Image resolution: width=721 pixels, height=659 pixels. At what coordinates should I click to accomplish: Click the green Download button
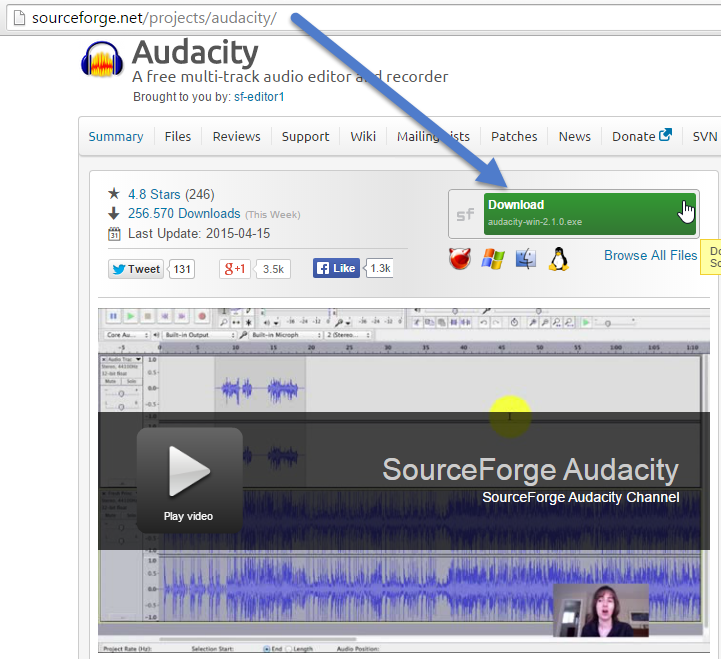(x=588, y=213)
